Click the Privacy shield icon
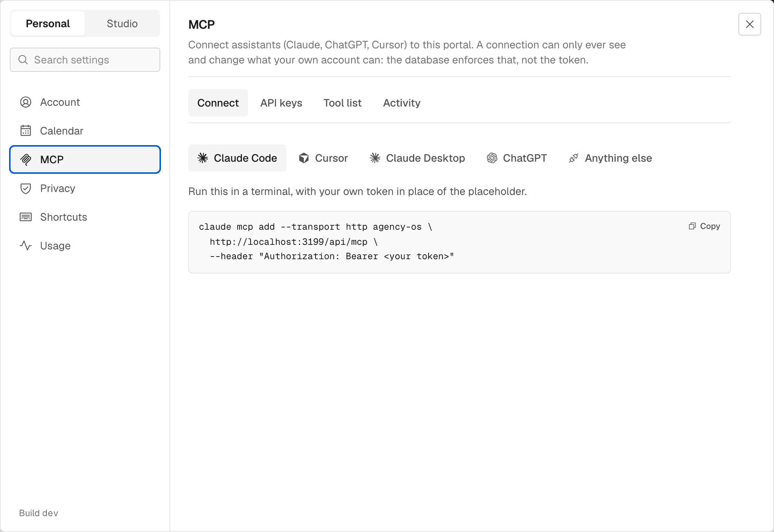 [x=26, y=188]
